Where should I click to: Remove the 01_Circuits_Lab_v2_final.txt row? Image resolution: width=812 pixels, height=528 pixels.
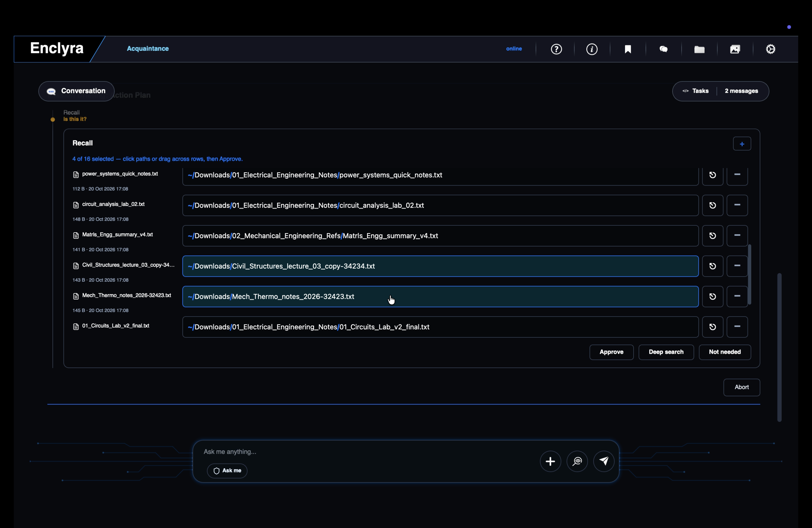point(737,327)
